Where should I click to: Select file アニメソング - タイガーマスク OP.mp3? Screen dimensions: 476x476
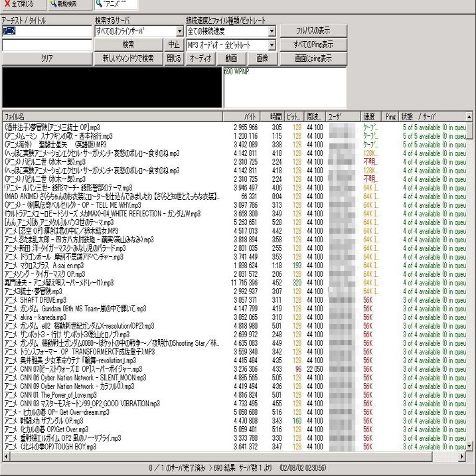[x=234, y=274]
